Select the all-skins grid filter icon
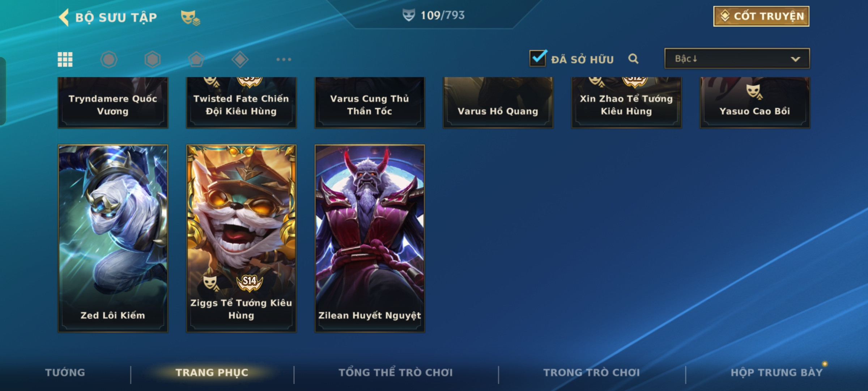868x391 pixels. [65, 59]
